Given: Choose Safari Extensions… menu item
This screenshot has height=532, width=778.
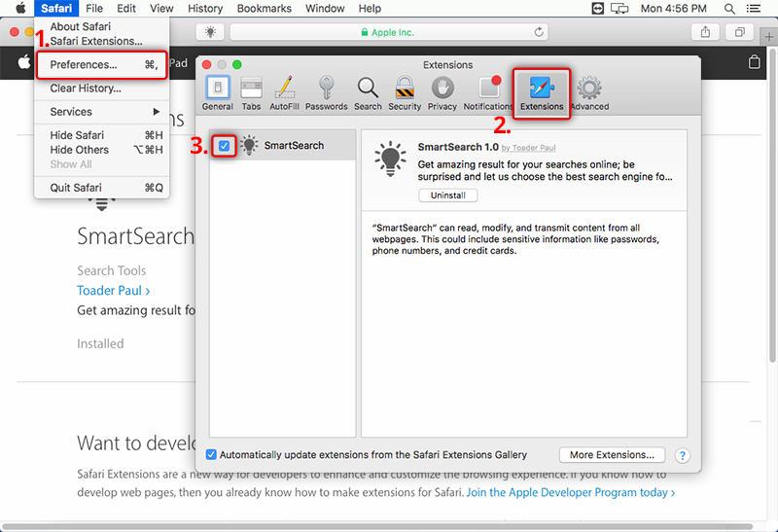Looking at the screenshot, I should [x=102, y=41].
